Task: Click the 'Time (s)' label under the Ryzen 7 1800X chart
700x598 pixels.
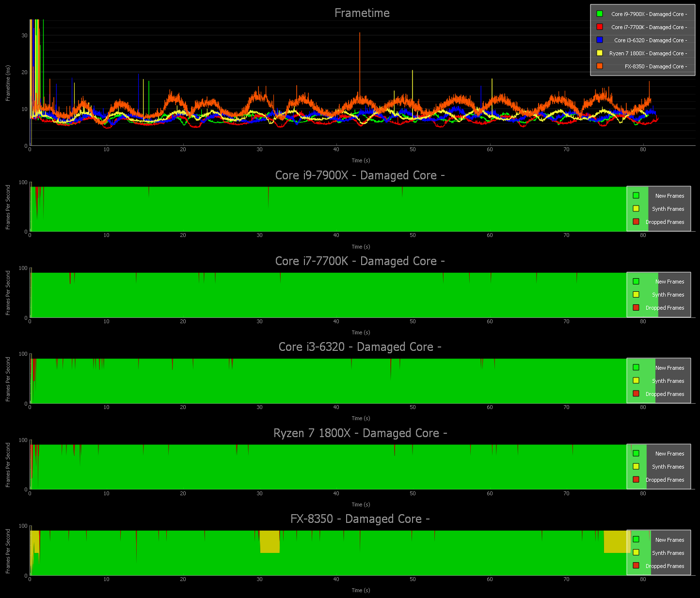Action: pos(361,504)
